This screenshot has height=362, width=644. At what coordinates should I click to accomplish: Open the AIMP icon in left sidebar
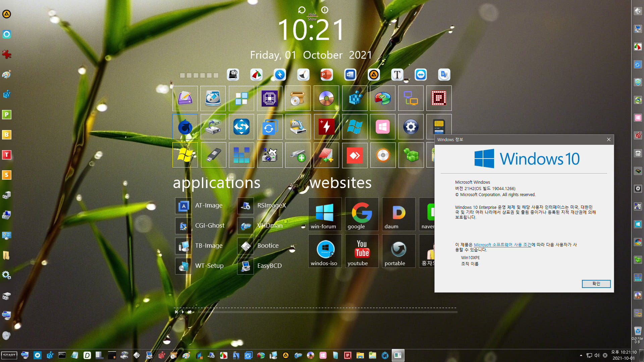[x=7, y=14]
